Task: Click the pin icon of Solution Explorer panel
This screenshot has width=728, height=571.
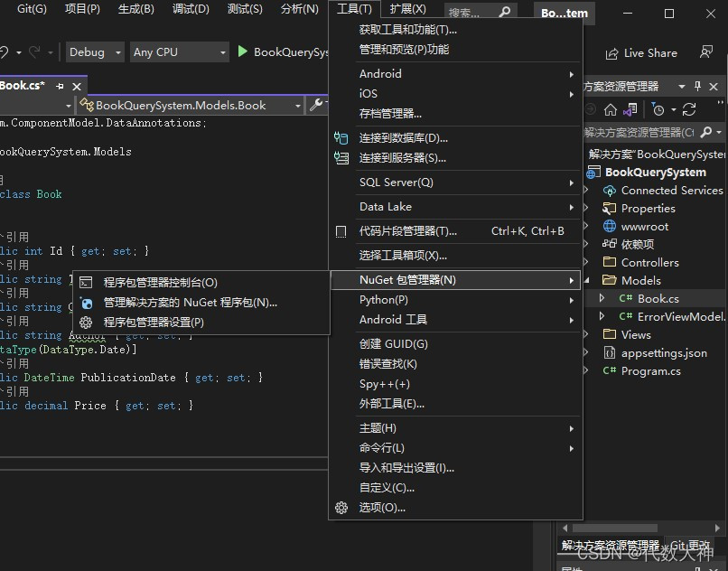Action: pos(697,86)
